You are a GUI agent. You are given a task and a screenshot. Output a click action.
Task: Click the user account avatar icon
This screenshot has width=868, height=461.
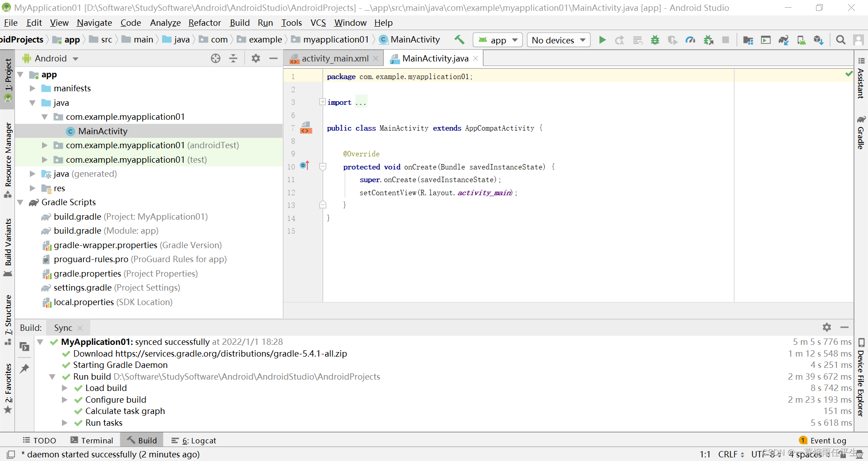tap(858, 40)
